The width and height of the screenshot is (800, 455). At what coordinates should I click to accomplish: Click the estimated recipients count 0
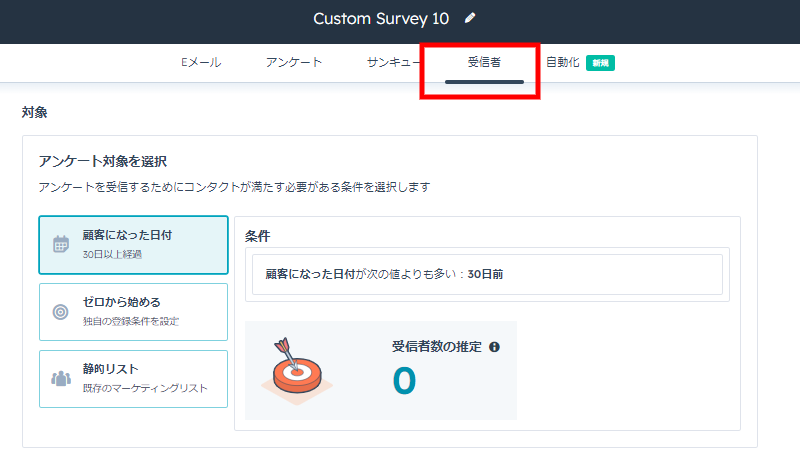point(404,381)
